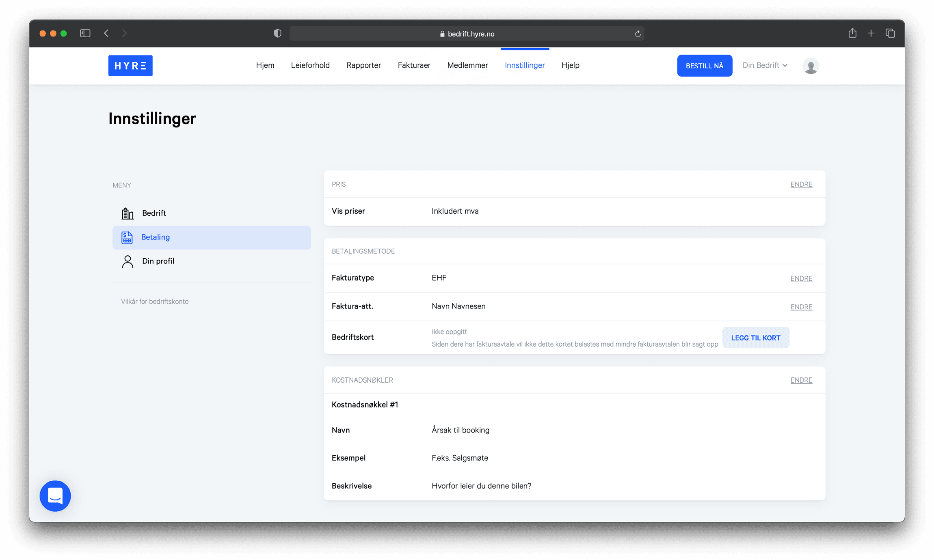934x560 pixels.
Task: Show the tab overview
Action: pyautogui.click(x=890, y=33)
